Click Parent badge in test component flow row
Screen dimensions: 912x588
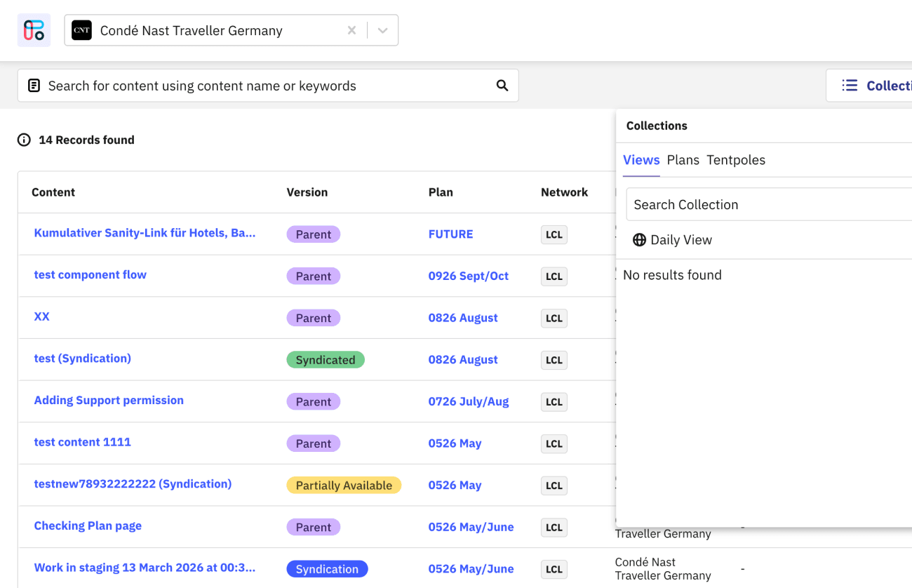[314, 276]
